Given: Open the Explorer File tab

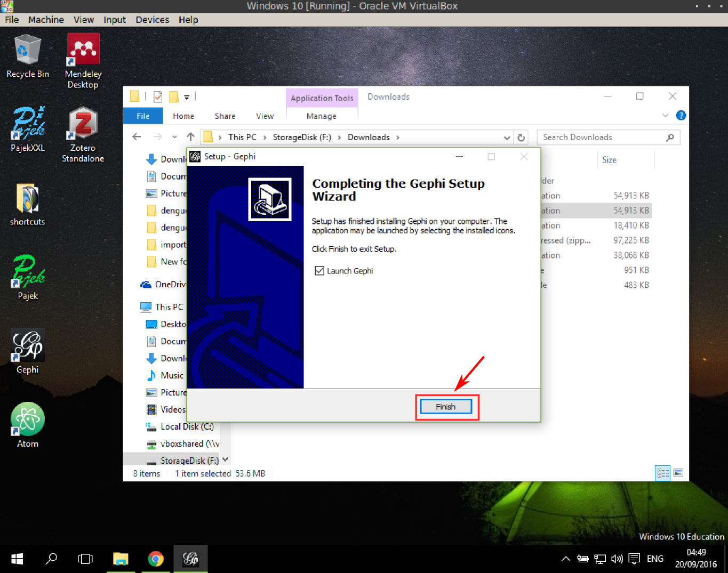Looking at the screenshot, I should (x=143, y=116).
